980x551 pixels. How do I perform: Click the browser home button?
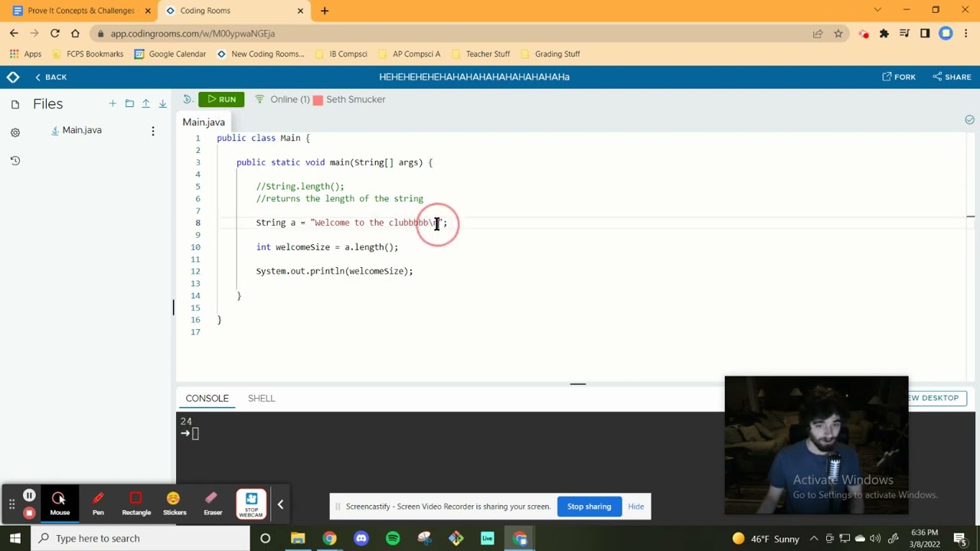(75, 34)
